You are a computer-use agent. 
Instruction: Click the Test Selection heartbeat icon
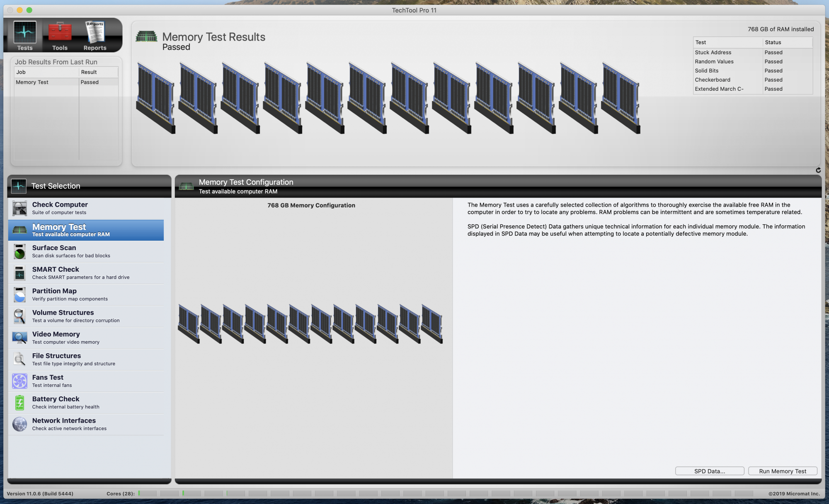[x=19, y=186]
